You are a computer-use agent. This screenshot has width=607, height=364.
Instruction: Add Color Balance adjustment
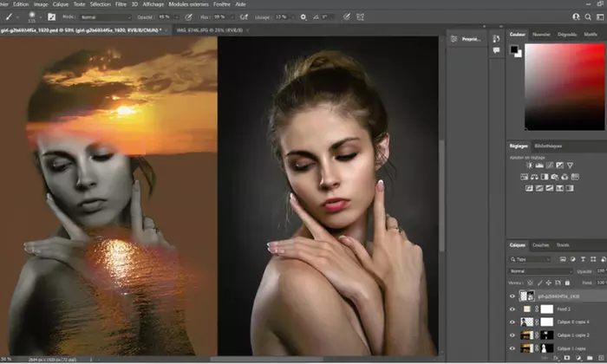tap(534, 177)
